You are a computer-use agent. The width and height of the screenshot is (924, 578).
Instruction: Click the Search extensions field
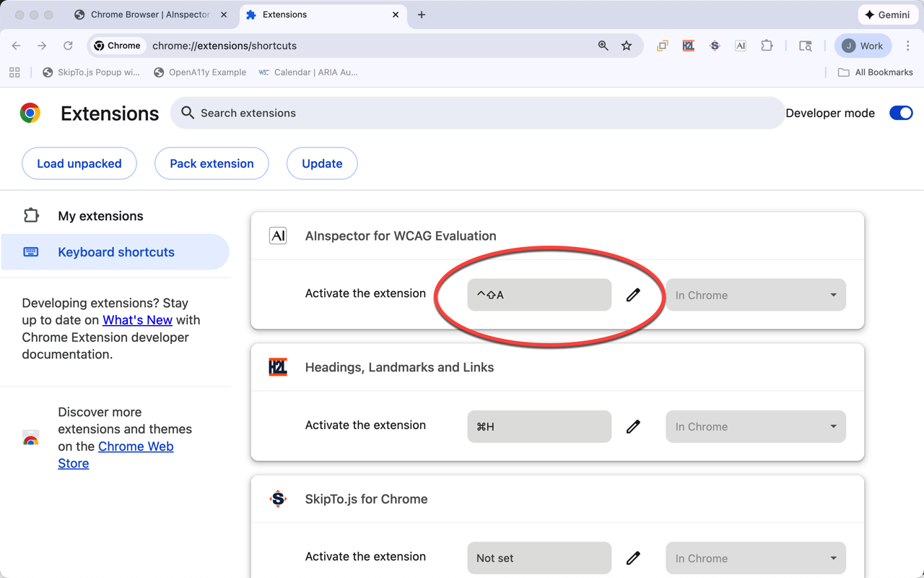pyautogui.click(x=476, y=113)
